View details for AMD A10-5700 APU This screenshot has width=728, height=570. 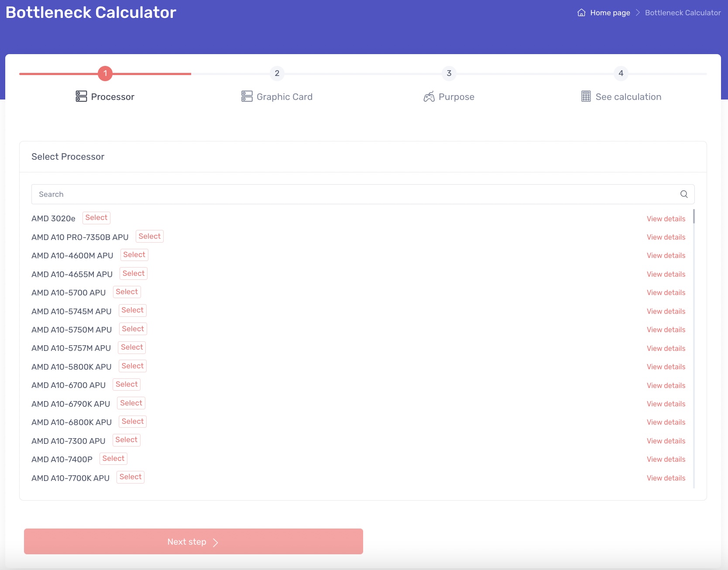click(x=666, y=292)
